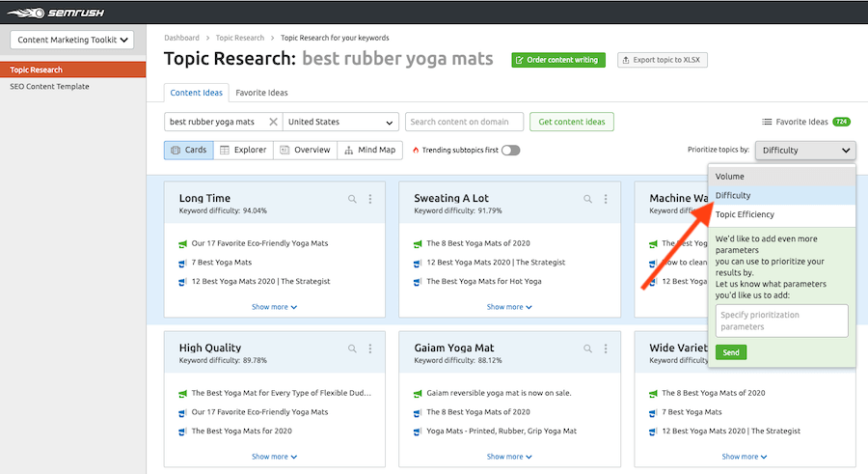Open The Best Yoga Mats for Hot Yoga headline

pyautogui.click(x=484, y=282)
